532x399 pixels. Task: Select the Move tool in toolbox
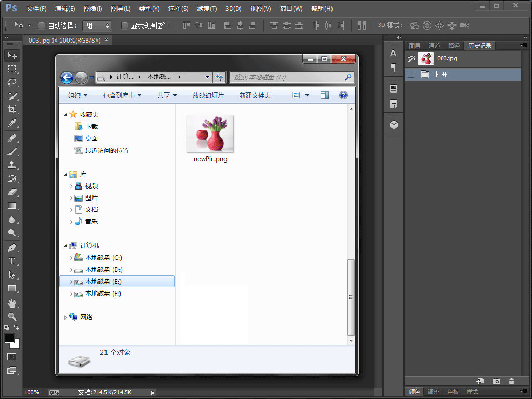click(x=12, y=55)
